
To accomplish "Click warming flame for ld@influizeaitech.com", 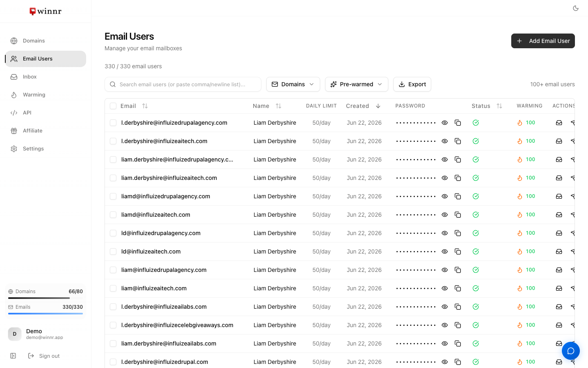I will coord(520,251).
